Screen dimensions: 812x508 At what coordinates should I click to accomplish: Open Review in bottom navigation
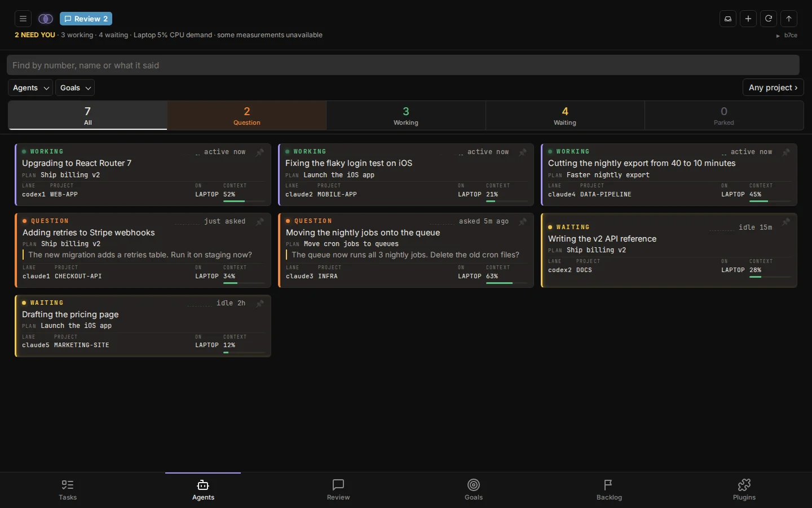tap(338, 490)
